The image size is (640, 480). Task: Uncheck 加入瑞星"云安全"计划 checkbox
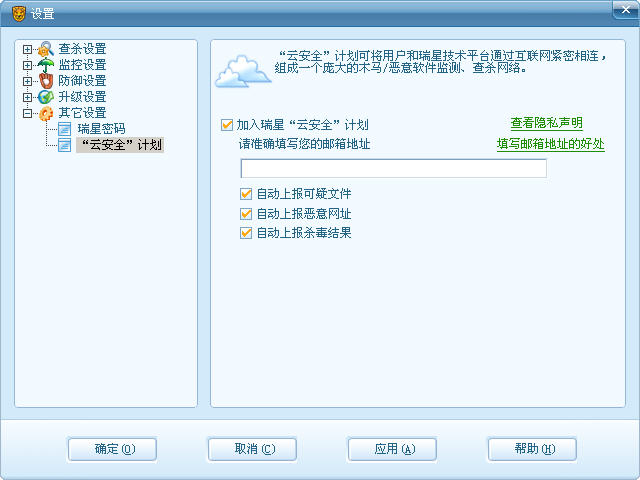click(227, 125)
